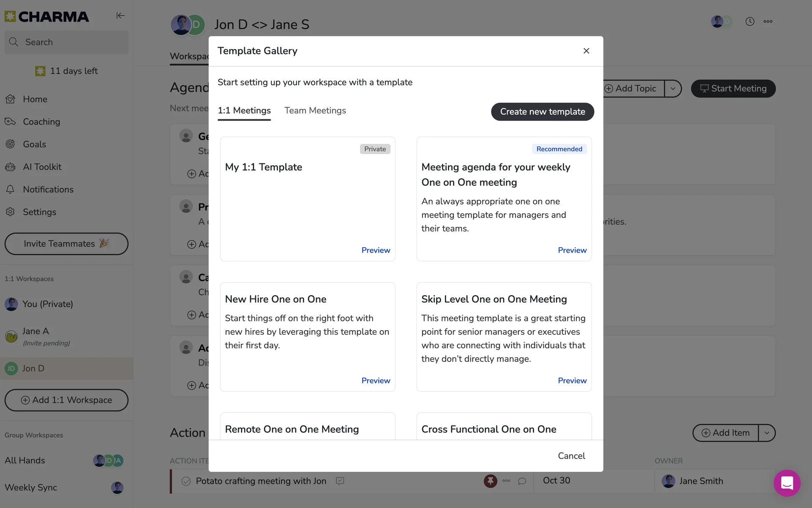Viewport: 812px width, 508px height.
Task: Open action item three-dots options
Action: (x=506, y=481)
